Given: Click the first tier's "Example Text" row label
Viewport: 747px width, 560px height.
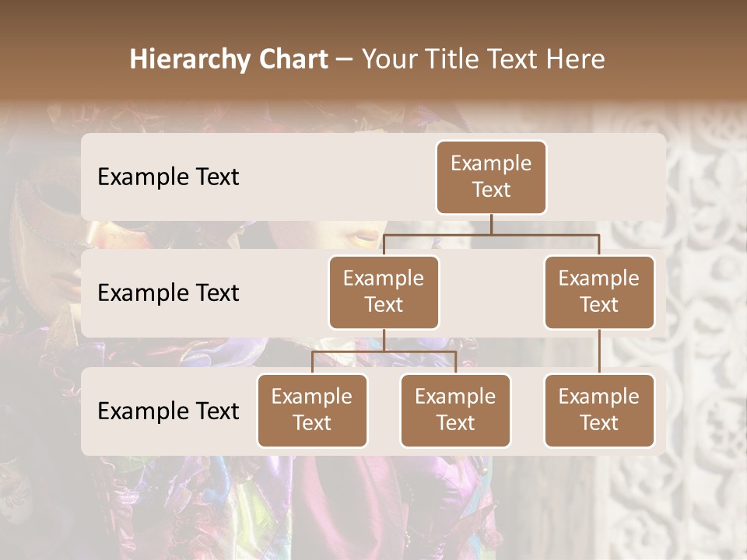Looking at the screenshot, I should (168, 177).
